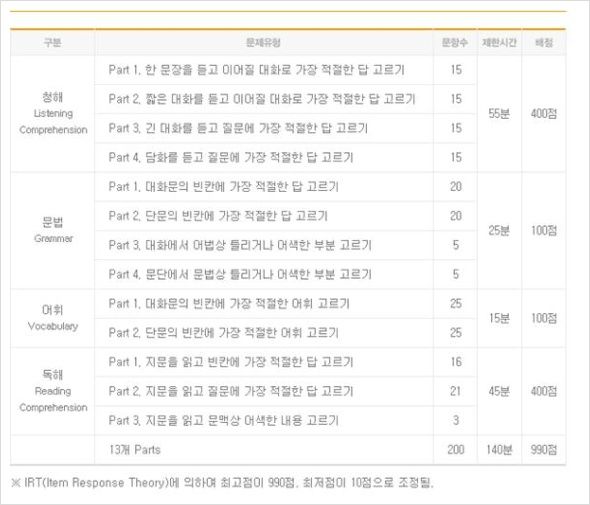590x505 pixels.
Task: Click the '55분' listening time limit cell
Action: pos(499,114)
